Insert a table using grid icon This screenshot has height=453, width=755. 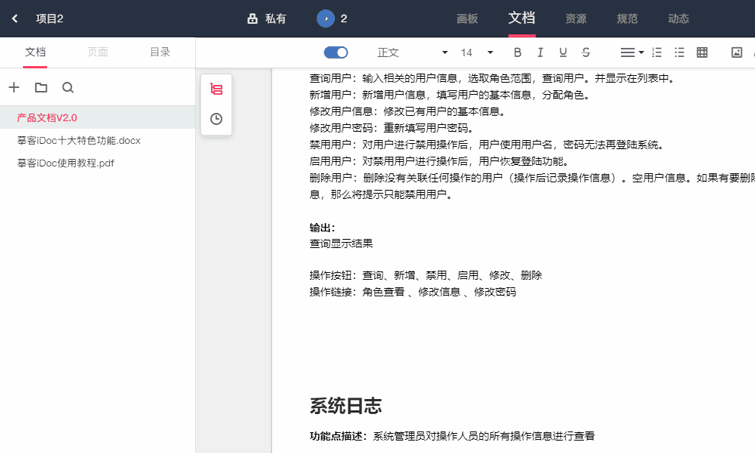[702, 52]
